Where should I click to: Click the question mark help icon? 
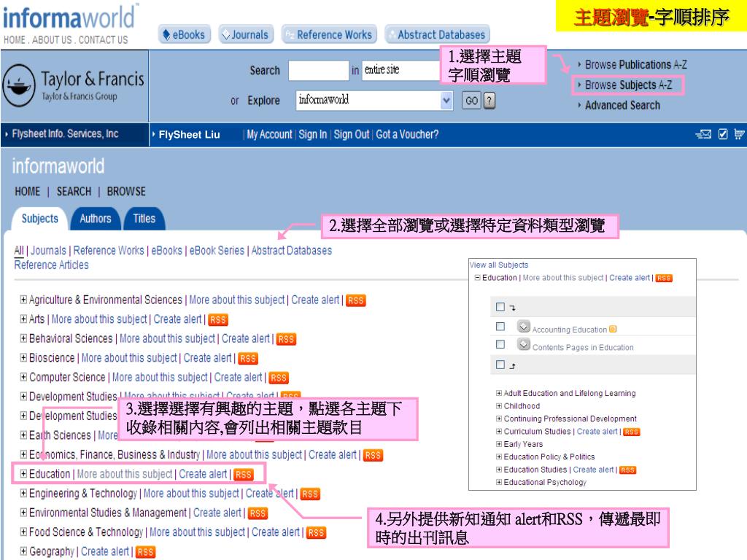point(489,101)
